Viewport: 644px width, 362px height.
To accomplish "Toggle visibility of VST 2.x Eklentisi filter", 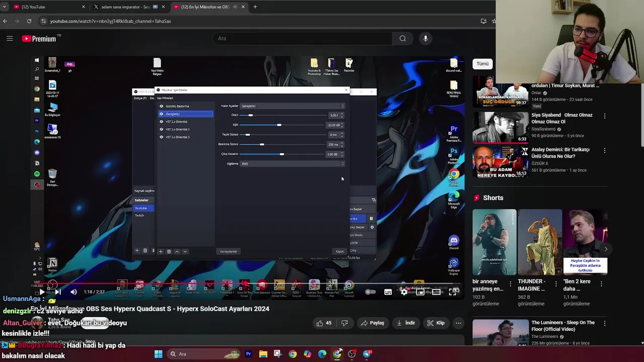I will click(162, 122).
